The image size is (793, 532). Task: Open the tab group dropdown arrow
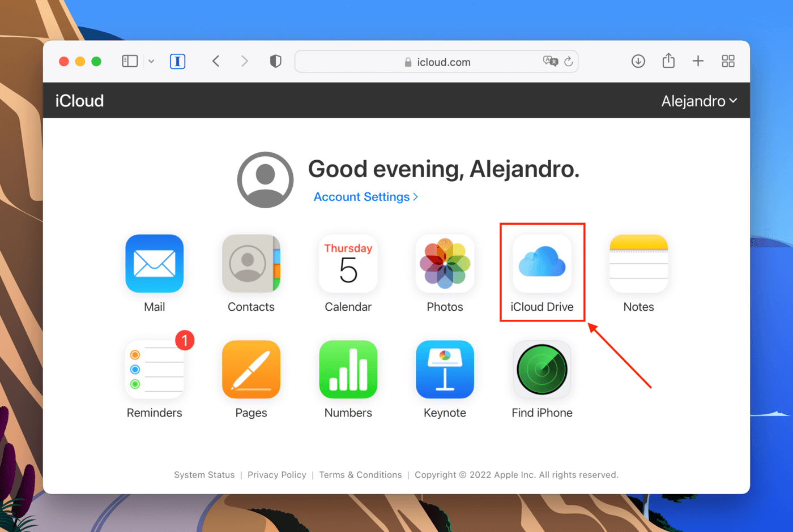tap(151, 61)
